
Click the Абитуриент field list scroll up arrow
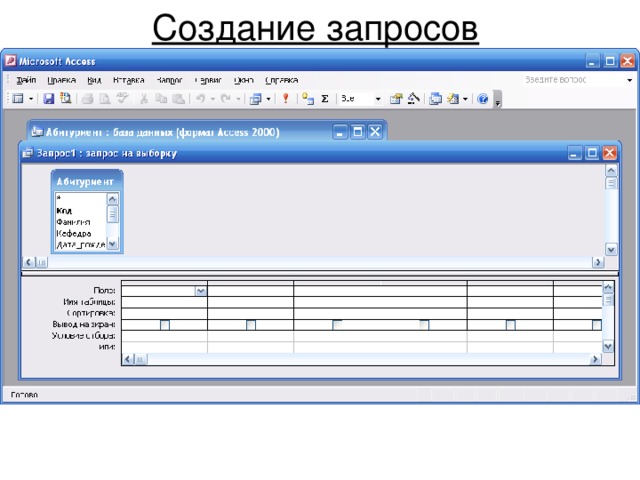click(x=112, y=199)
